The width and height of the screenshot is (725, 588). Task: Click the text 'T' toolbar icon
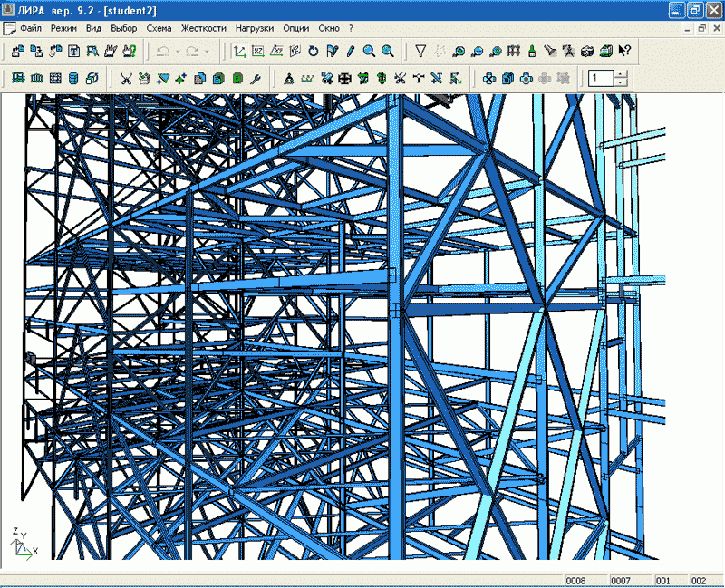coord(74,52)
